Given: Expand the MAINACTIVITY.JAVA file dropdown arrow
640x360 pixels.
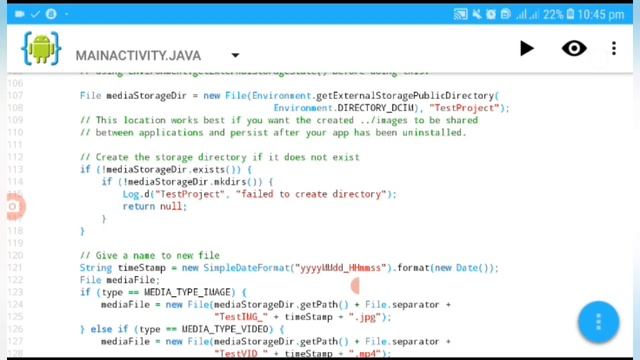Looking at the screenshot, I should point(236,55).
